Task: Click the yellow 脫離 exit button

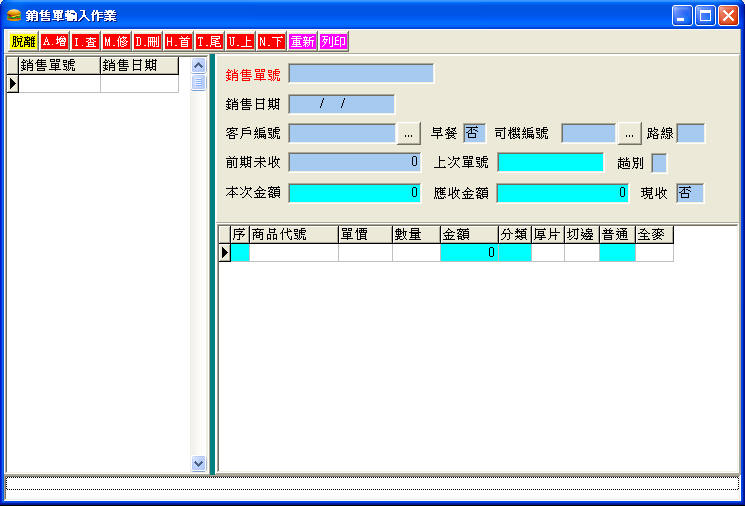Action: pos(23,42)
